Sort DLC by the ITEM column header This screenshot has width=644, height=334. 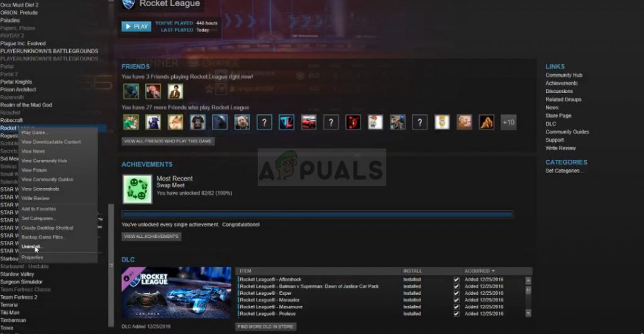[x=246, y=270]
